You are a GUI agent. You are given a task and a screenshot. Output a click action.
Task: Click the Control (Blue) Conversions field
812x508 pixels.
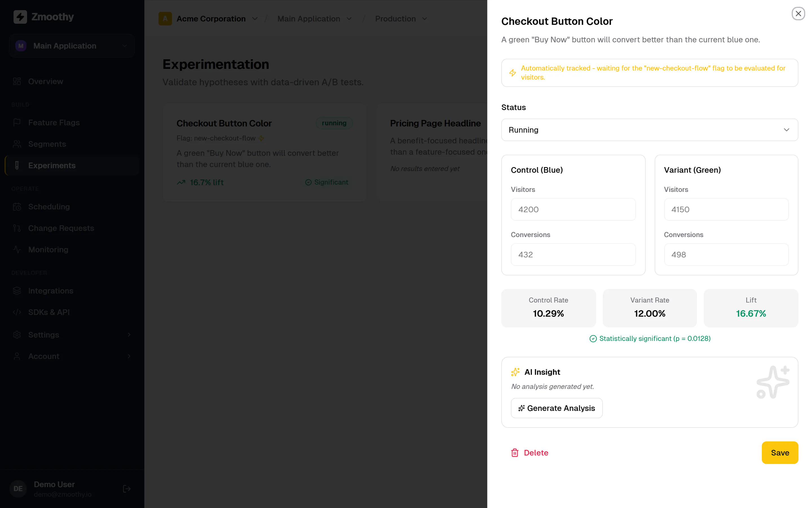[573, 255]
